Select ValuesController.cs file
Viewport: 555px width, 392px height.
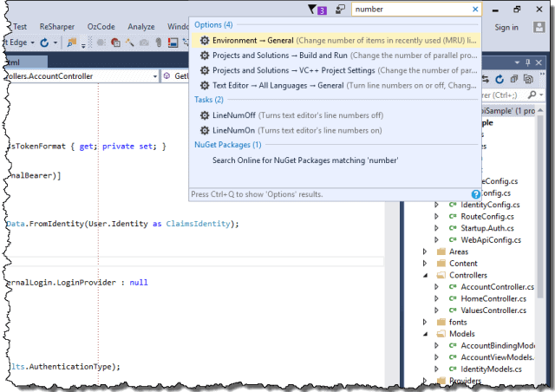(x=493, y=310)
